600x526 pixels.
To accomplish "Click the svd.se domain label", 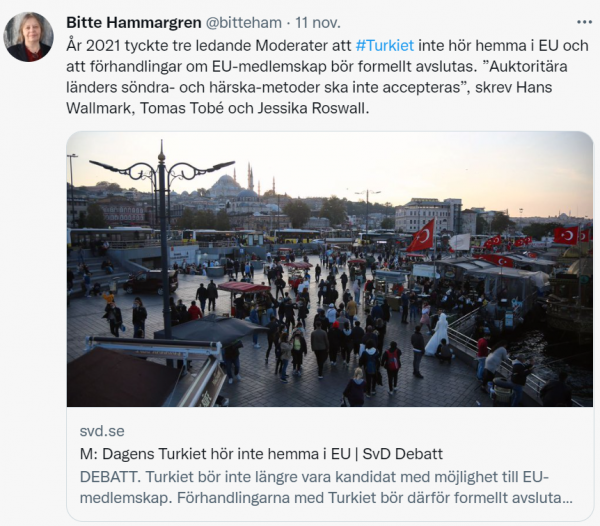I will coord(102,431).
